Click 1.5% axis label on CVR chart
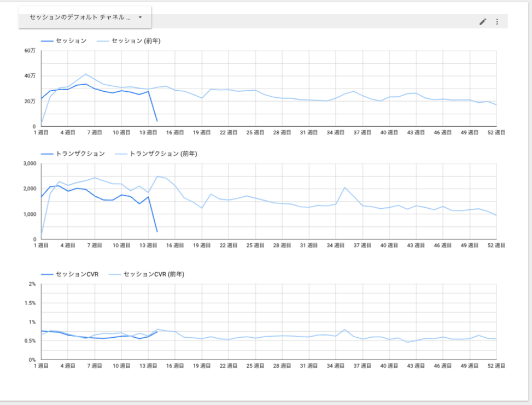 [30, 303]
